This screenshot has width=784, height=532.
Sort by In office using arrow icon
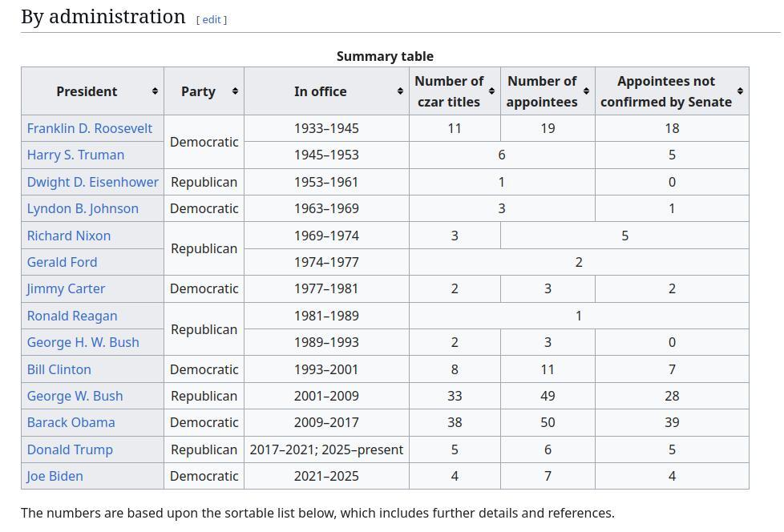pyautogui.click(x=400, y=91)
